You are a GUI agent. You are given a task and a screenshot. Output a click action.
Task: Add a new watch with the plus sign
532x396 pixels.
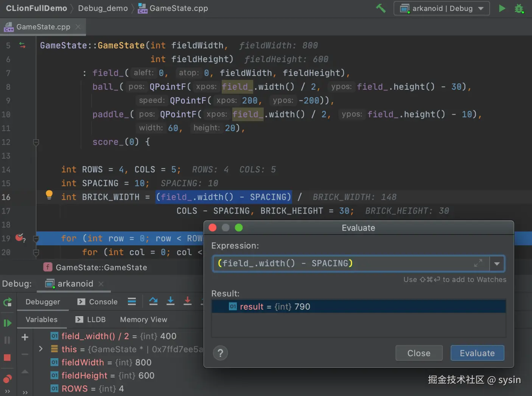[x=25, y=337]
